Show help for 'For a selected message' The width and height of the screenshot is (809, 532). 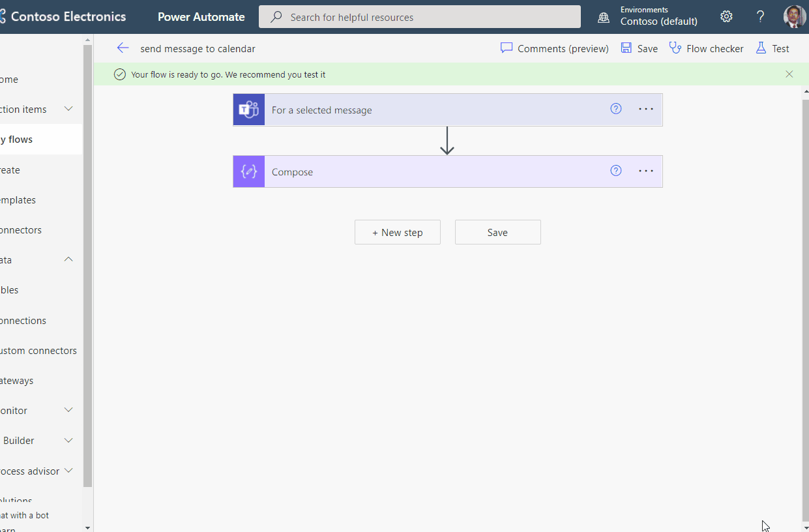coord(616,109)
